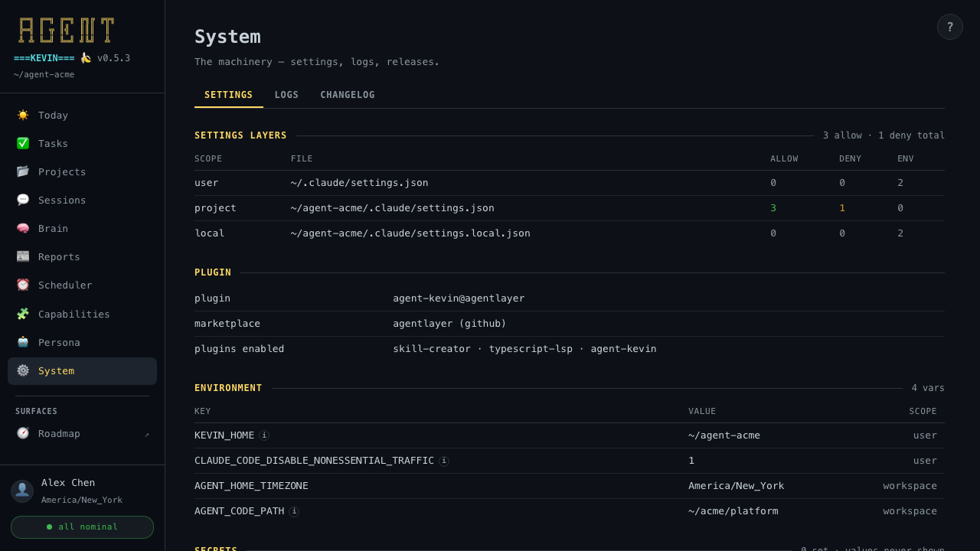Click the Alex Chen user name
This screenshot has height=551, width=980.
point(68,483)
